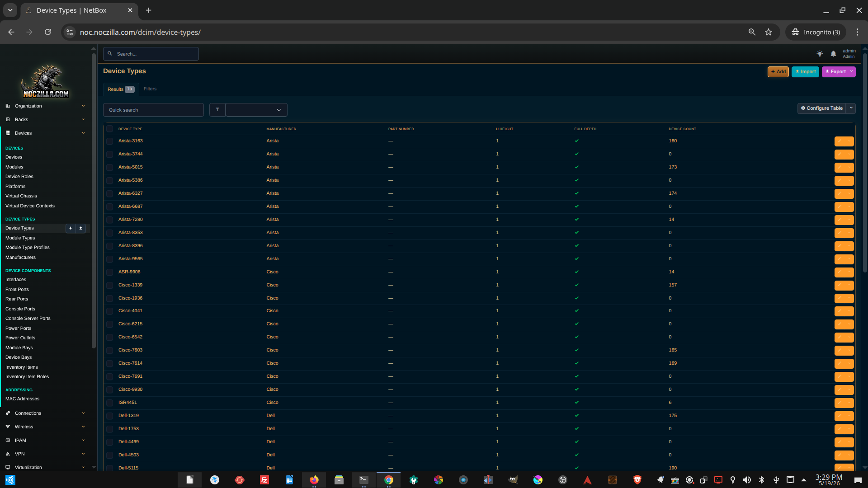868x488 pixels.
Task: Click the browser address bar URL
Action: point(140,33)
